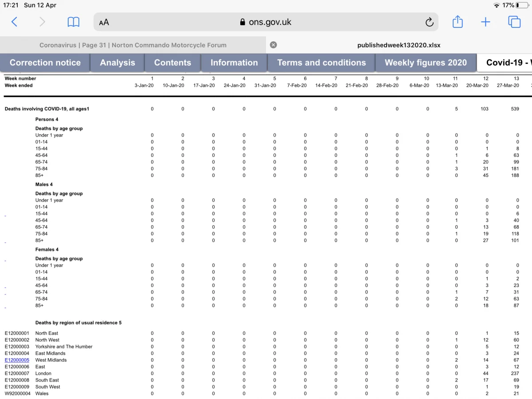Go to the Contents sheet tab
532x399 pixels.
(x=172, y=63)
